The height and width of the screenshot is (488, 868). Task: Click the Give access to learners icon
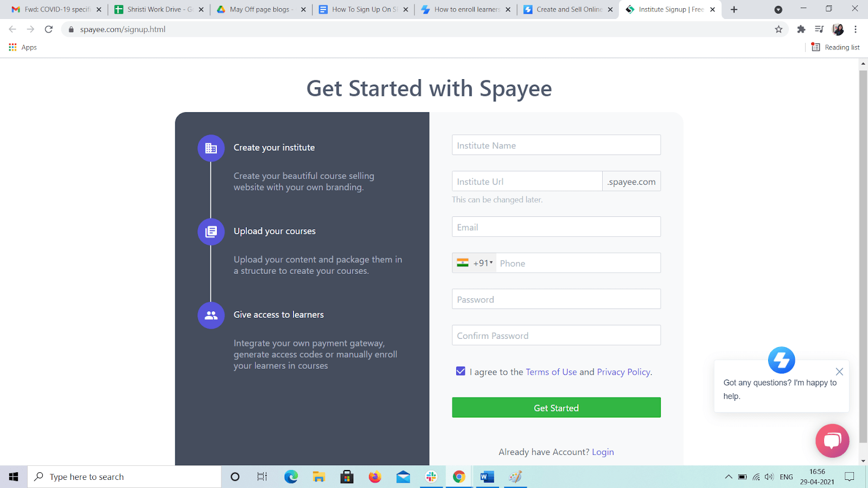[211, 315]
